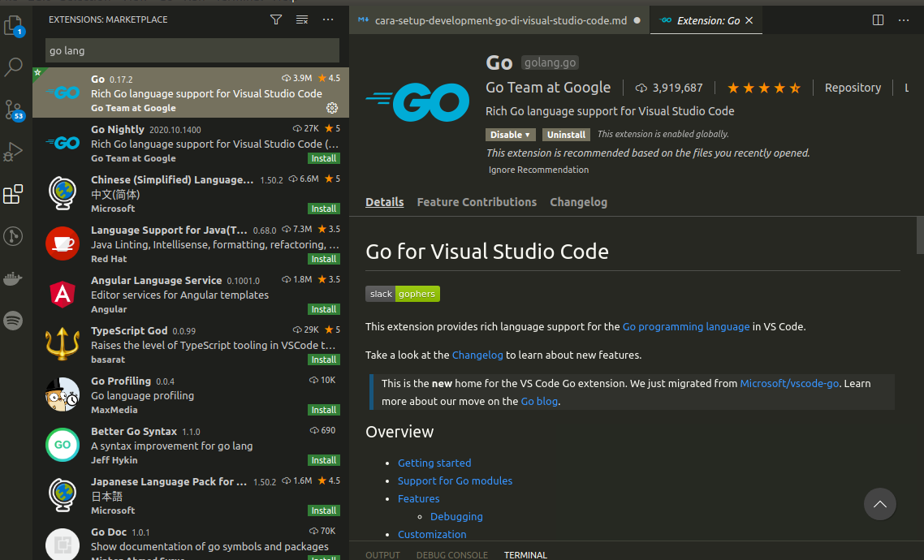Screen dimensions: 924x560
Task: Open the OUTPUT panel tab
Action: pyautogui.click(x=382, y=554)
